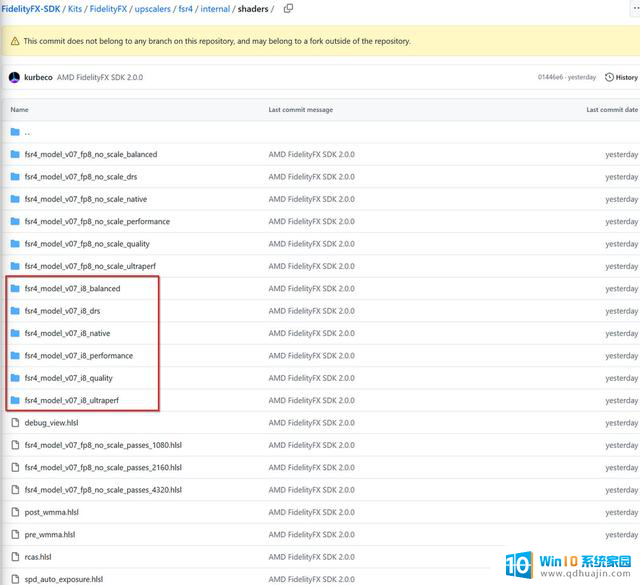640x585 pixels.
Task: Click the folder icon for the i8_ultraperf row
Action: coord(15,400)
